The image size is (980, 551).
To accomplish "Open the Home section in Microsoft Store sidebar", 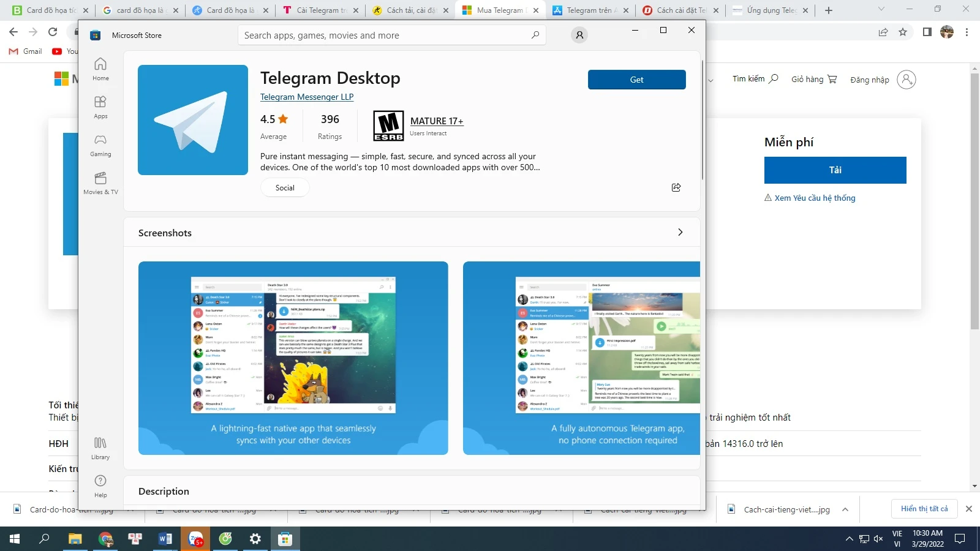I will click(100, 69).
